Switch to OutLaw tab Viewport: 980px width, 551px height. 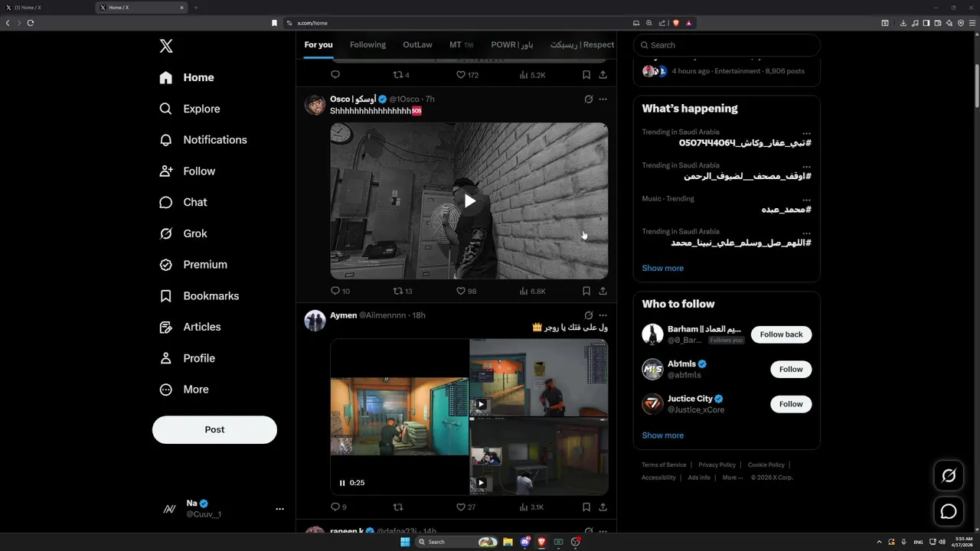(417, 45)
